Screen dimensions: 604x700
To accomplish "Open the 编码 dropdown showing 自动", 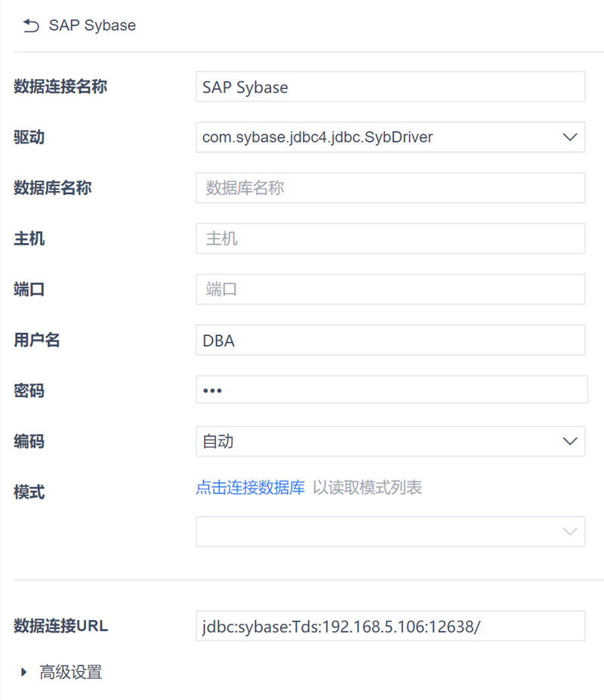I will tap(377, 442).
